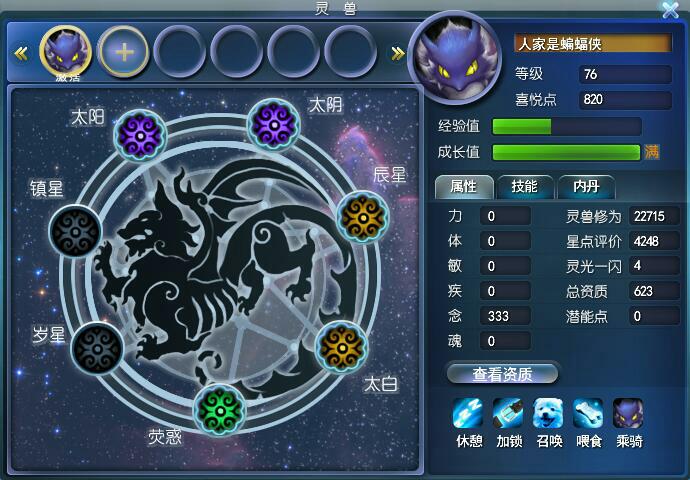Click the golden 辰星 star orb

363,217
